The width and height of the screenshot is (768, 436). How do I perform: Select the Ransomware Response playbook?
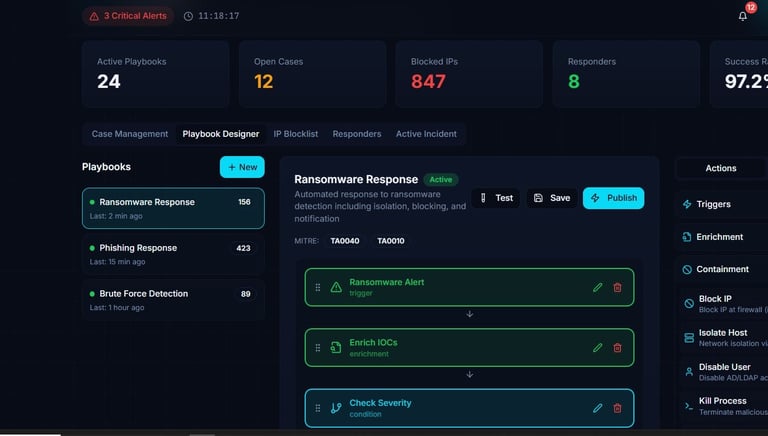[x=173, y=208]
